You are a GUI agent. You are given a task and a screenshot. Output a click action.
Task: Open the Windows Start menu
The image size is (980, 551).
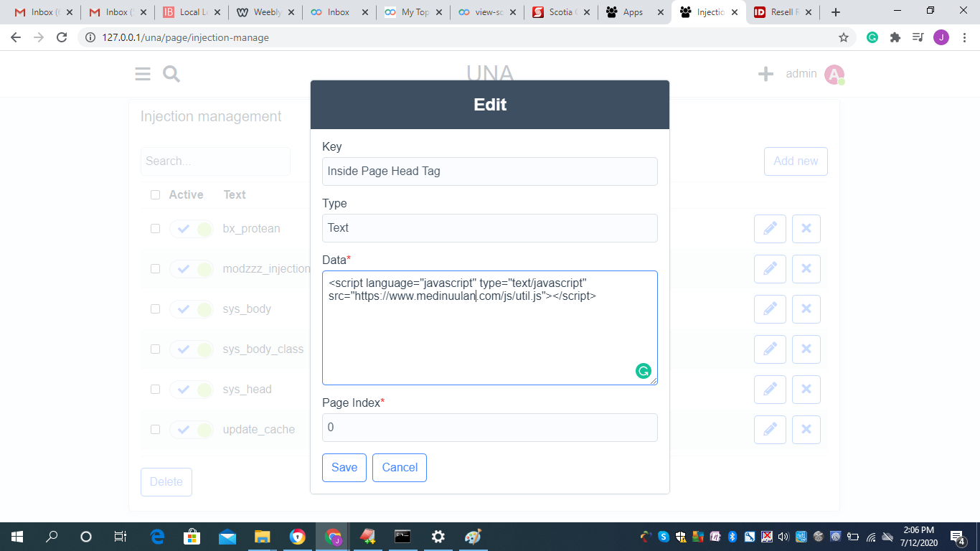(x=17, y=537)
